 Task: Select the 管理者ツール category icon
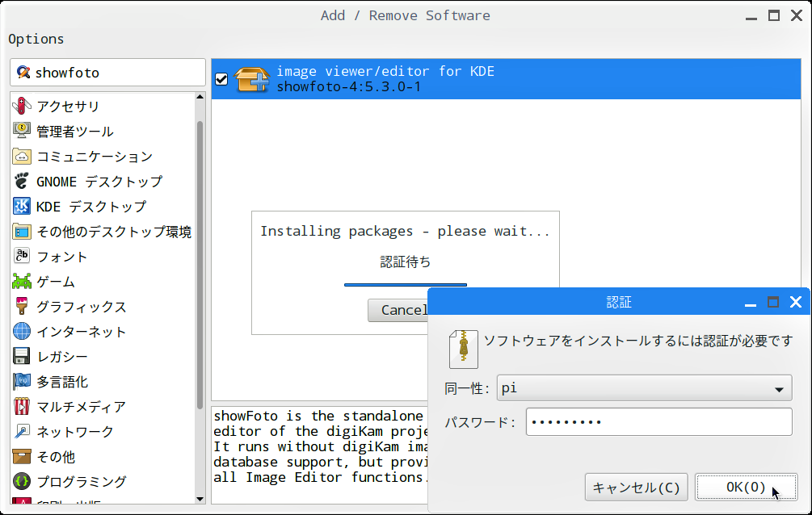pos(21,131)
